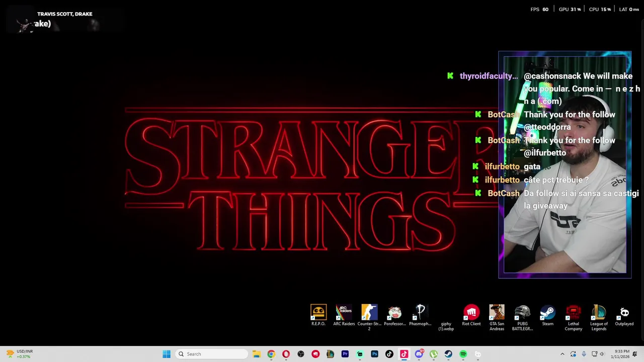Image resolution: width=644 pixels, height=362 pixels.
Task: Switch to the pink TikTok Live Studio icon
Action: [x=404, y=354]
